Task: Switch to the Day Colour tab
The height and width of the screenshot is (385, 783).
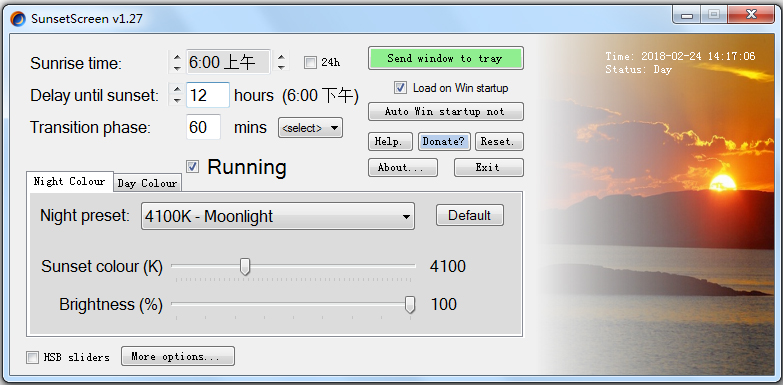Action: (147, 183)
